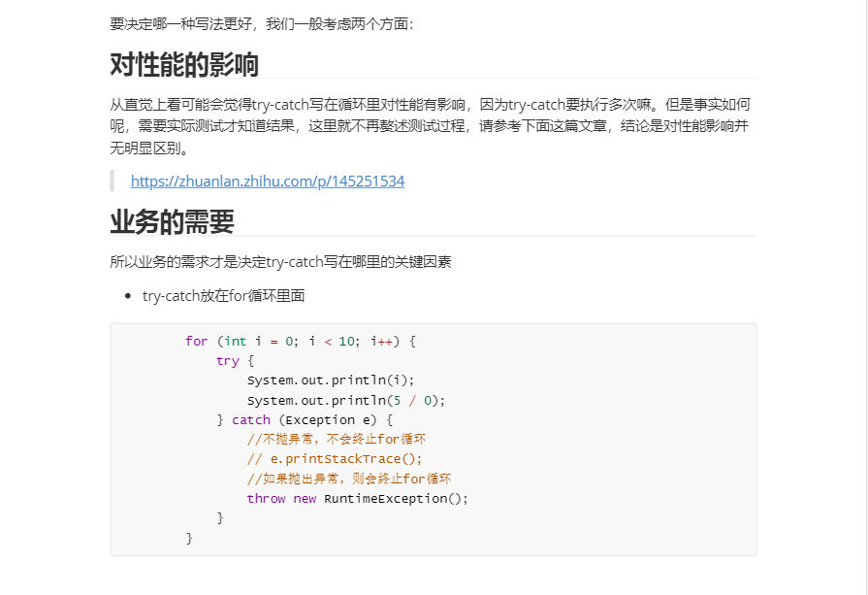
Task: Click the System.out.println(i) code line
Action: coord(330,380)
